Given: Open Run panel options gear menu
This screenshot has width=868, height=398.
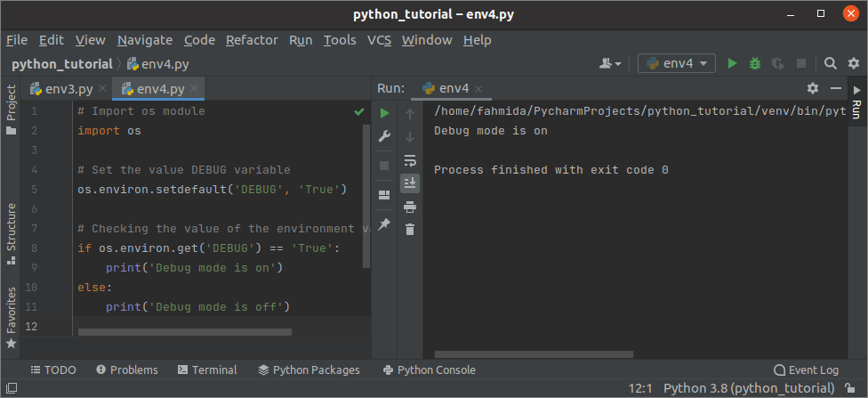Looking at the screenshot, I should (812, 88).
